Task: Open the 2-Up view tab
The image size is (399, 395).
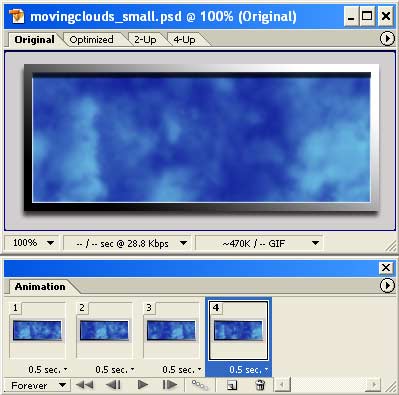Action: point(145,40)
